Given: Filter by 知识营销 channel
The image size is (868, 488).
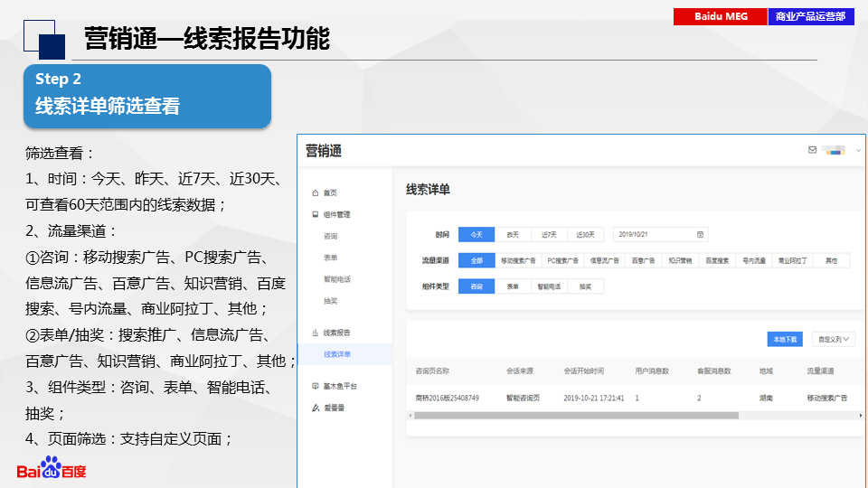Looking at the screenshot, I should coord(680,260).
